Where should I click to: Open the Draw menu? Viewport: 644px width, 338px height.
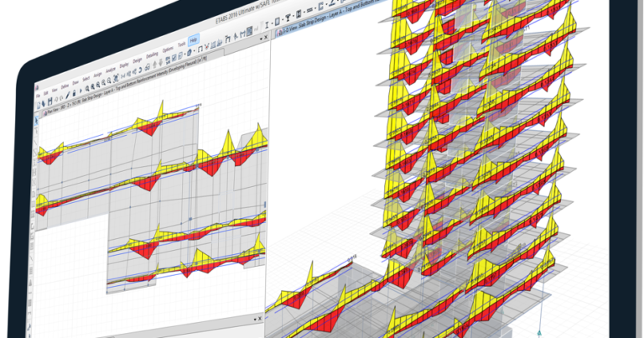75,83
